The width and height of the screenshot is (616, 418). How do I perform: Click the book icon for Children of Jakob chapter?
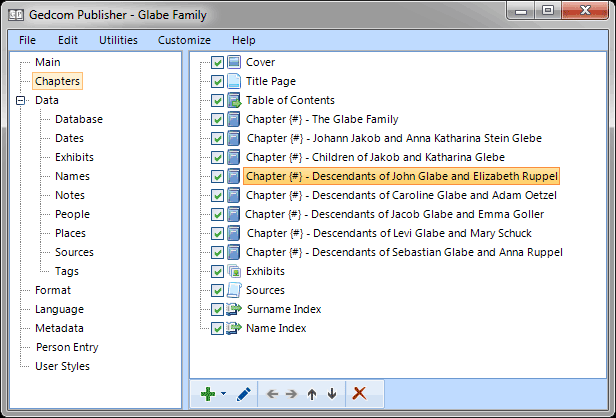pos(234,157)
